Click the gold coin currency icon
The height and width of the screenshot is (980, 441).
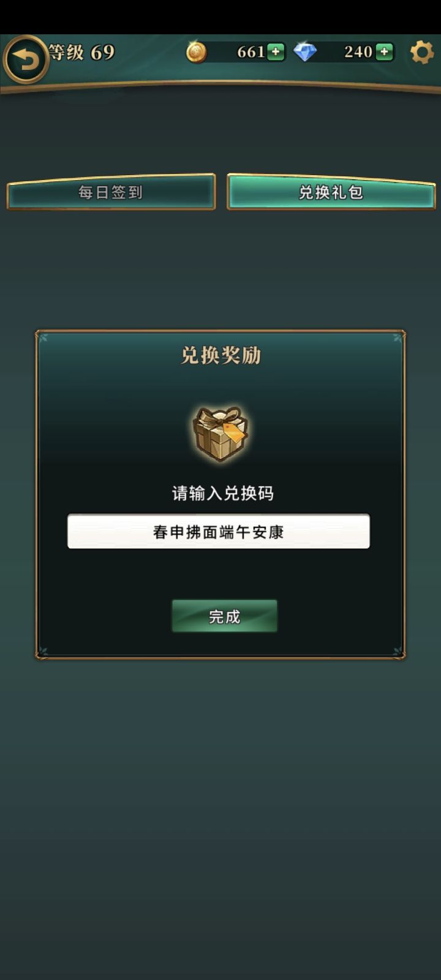(196, 52)
